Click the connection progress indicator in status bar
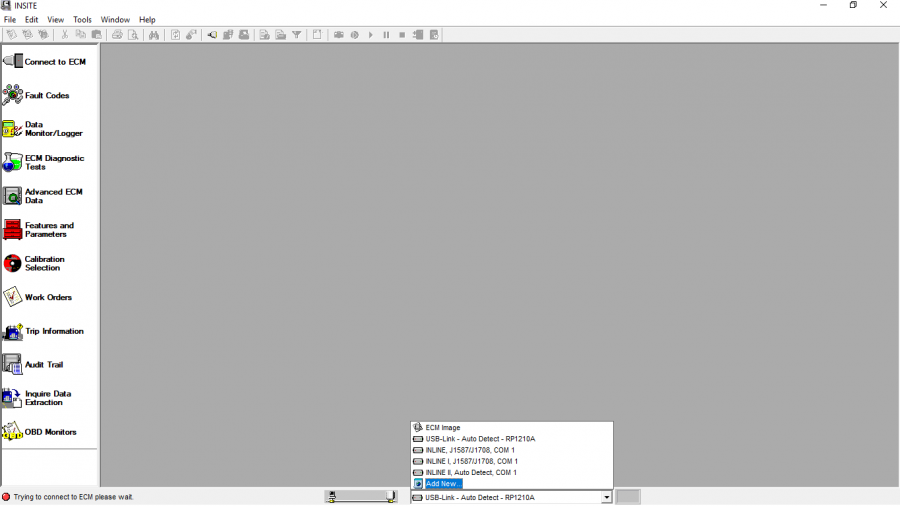Image resolution: width=900 pixels, height=506 pixels. [361, 497]
